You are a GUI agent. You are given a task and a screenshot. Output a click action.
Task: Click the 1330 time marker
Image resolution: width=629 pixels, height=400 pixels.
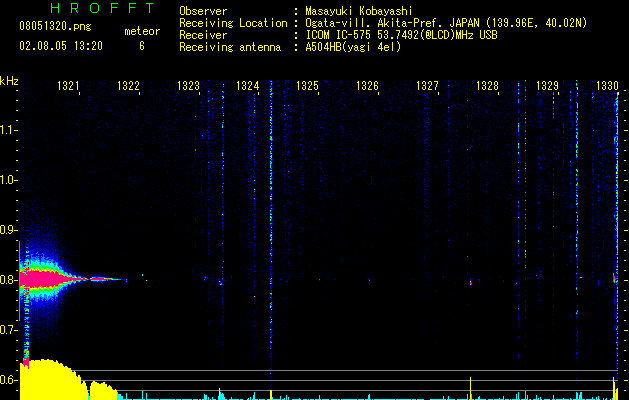tap(607, 86)
